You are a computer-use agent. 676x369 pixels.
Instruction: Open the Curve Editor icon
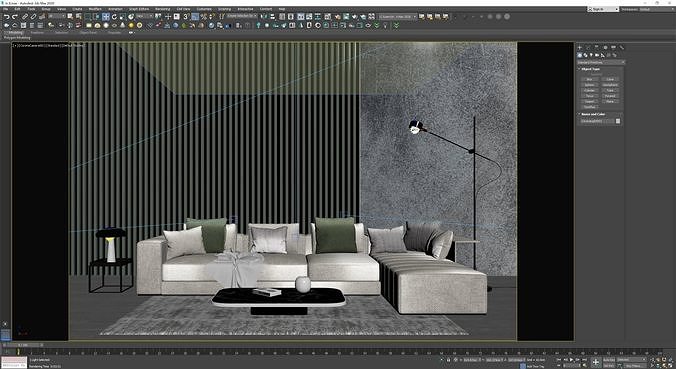tap(309, 16)
